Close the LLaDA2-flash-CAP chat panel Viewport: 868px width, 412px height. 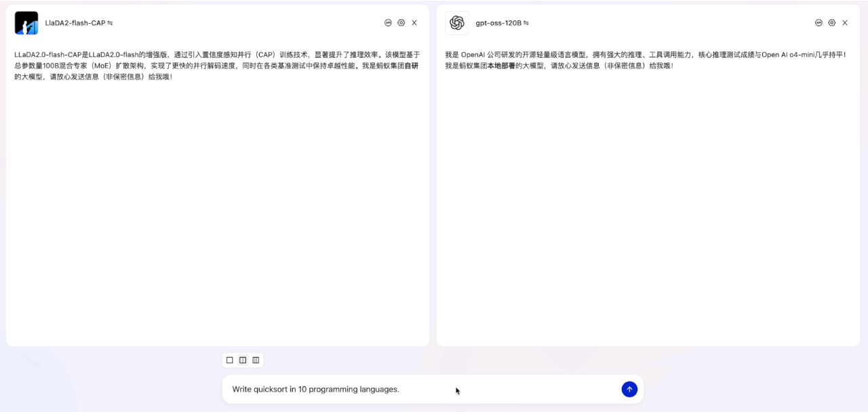click(x=414, y=22)
